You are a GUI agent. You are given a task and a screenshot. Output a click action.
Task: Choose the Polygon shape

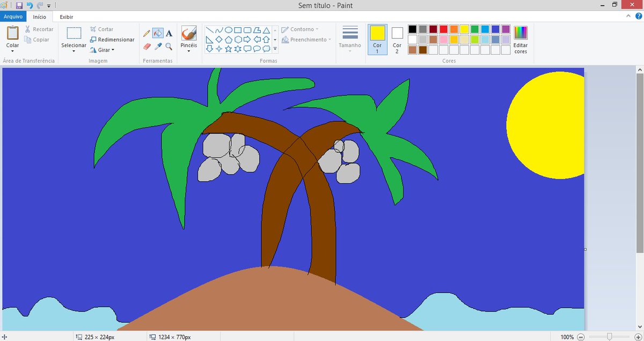click(x=257, y=30)
